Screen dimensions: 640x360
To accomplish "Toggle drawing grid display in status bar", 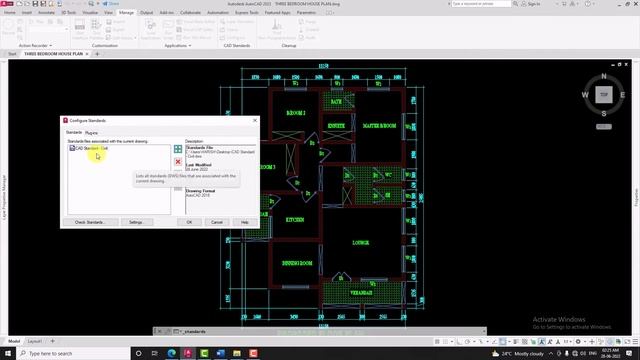I will pyautogui.click(x=437, y=342).
